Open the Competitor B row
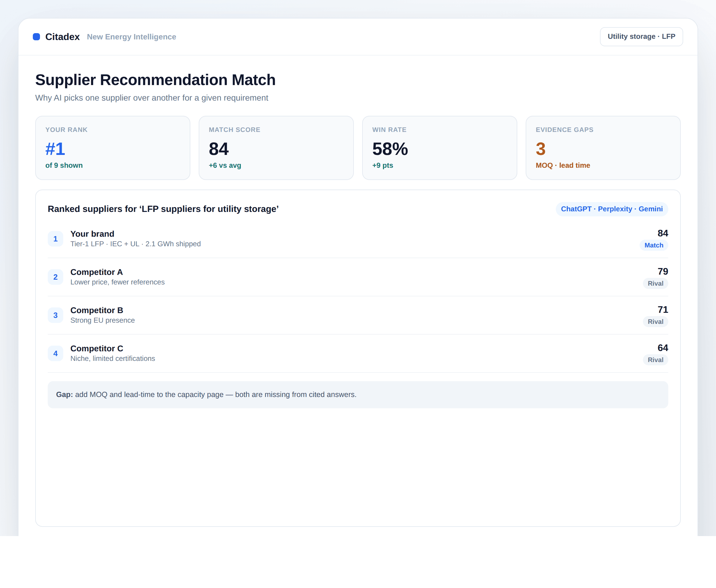The width and height of the screenshot is (716, 588). tap(358, 315)
